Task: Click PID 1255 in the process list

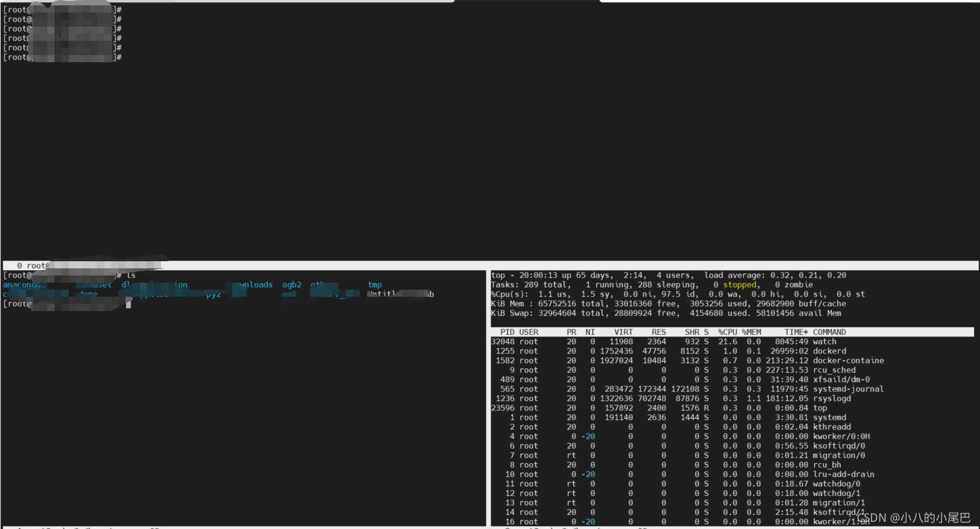Action: [505, 351]
